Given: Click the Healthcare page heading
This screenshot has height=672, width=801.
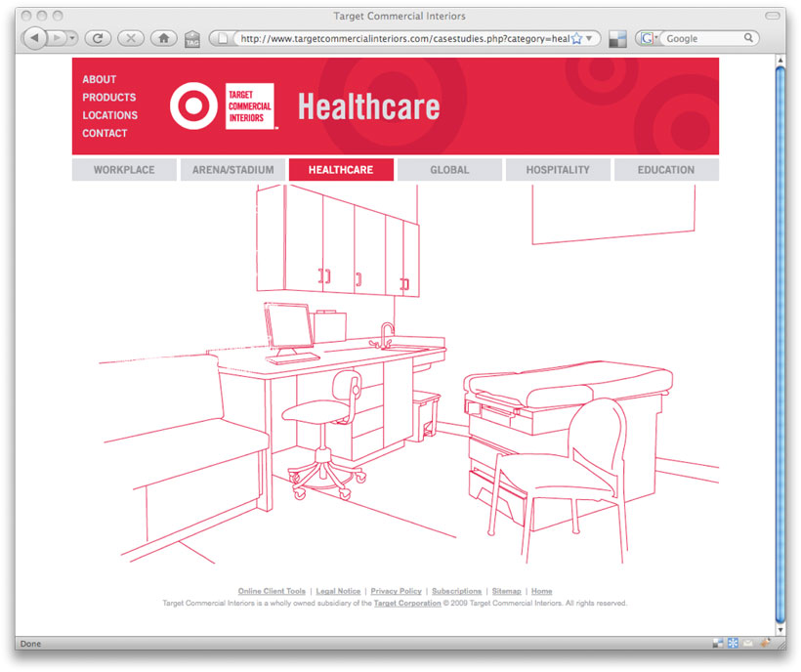Looking at the screenshot, I should point(369,106).
